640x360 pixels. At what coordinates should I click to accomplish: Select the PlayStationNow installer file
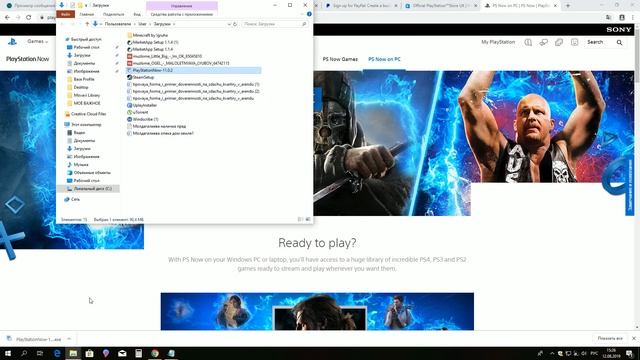[193, 70]
